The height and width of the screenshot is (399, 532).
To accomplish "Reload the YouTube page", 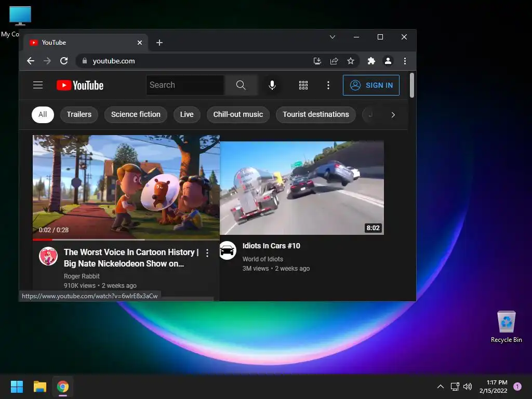I will [64, 61].
